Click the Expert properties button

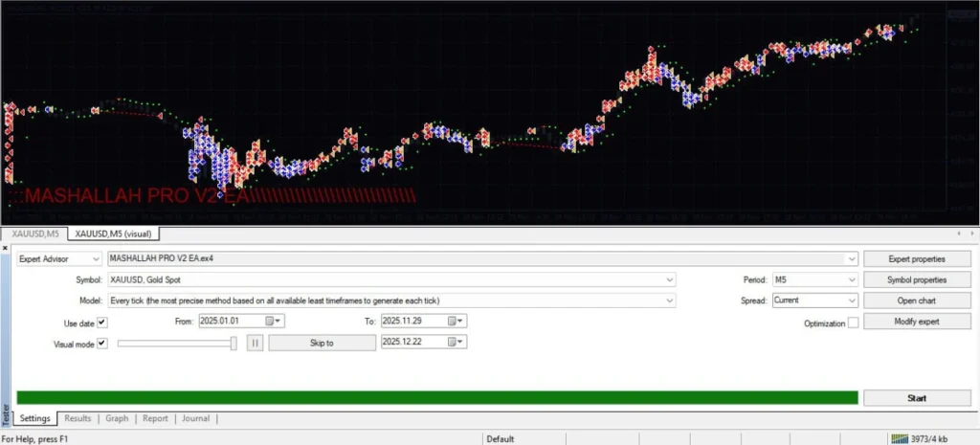pyautogui.click(x=918, y=258)
